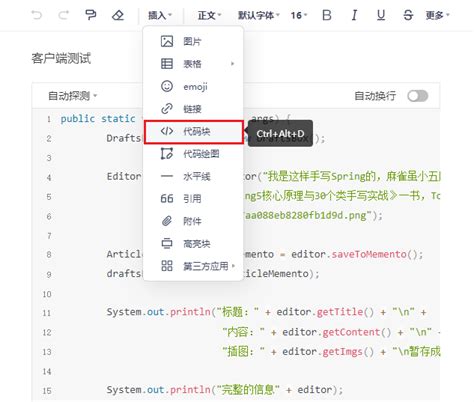
Task: Click the third-party apps grid icon
Action: click(x=167, y=266)
